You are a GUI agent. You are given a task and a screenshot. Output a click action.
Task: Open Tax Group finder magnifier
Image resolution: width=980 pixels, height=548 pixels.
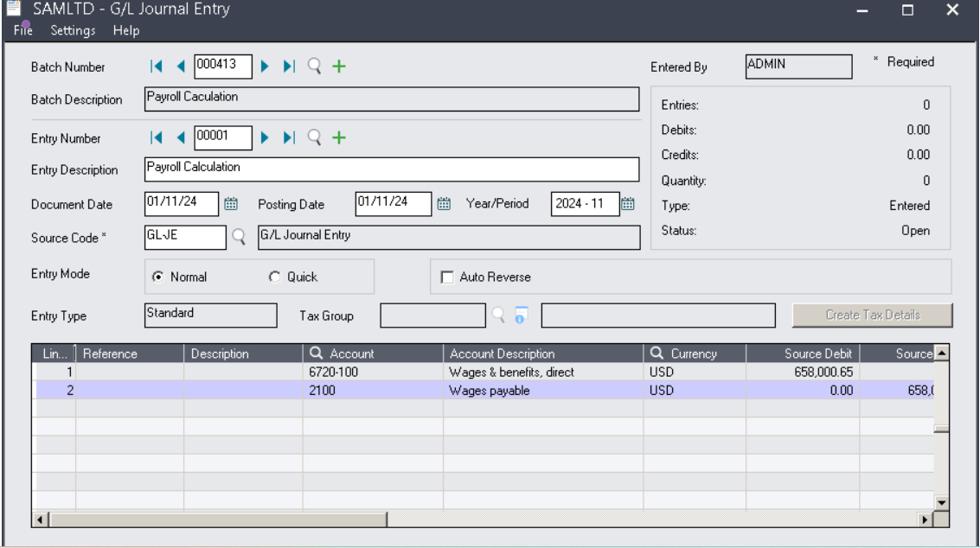498,315
